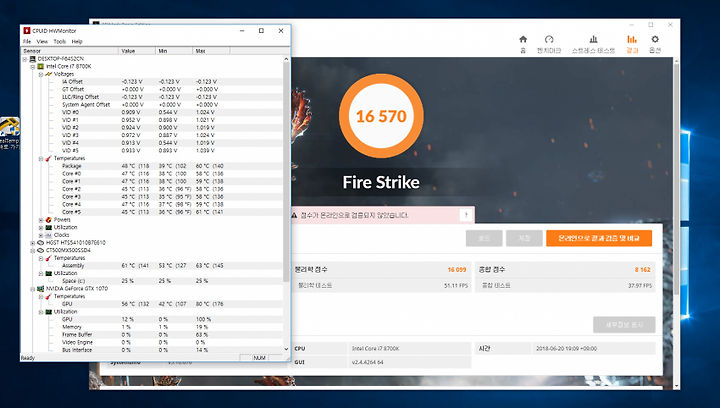Click the grey 로드 (Load) button
The image size is (720, 408).
(484, 238)
